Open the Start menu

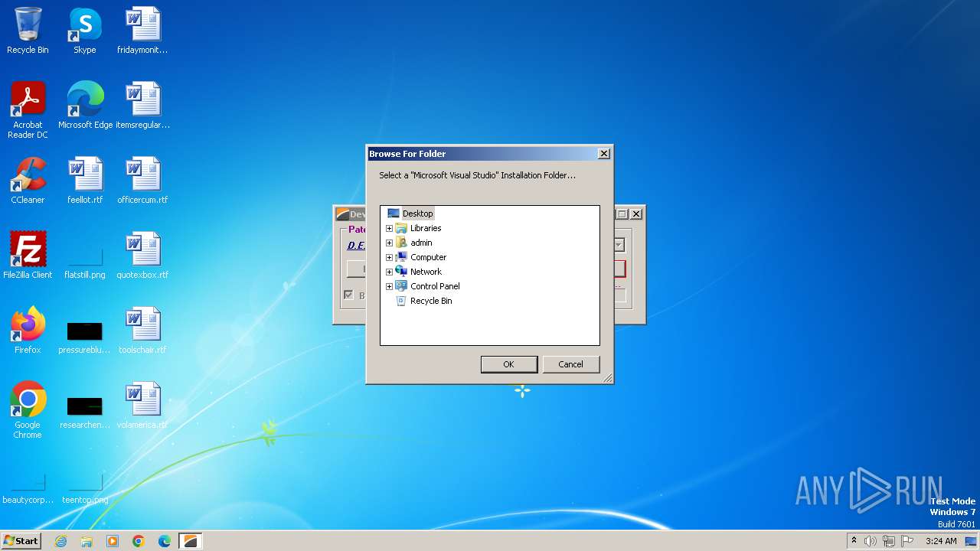tap(21, 541)
